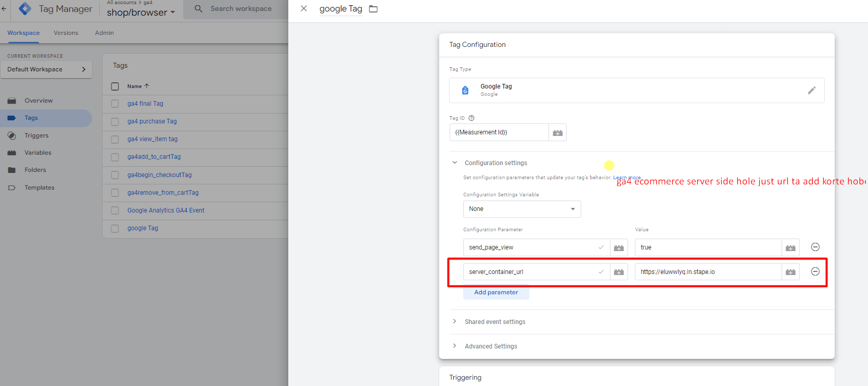Check the Google Analytics GA4 Event checkbox
The width and height of the screenshot is (868, 386).
click(x=115, y=210)
